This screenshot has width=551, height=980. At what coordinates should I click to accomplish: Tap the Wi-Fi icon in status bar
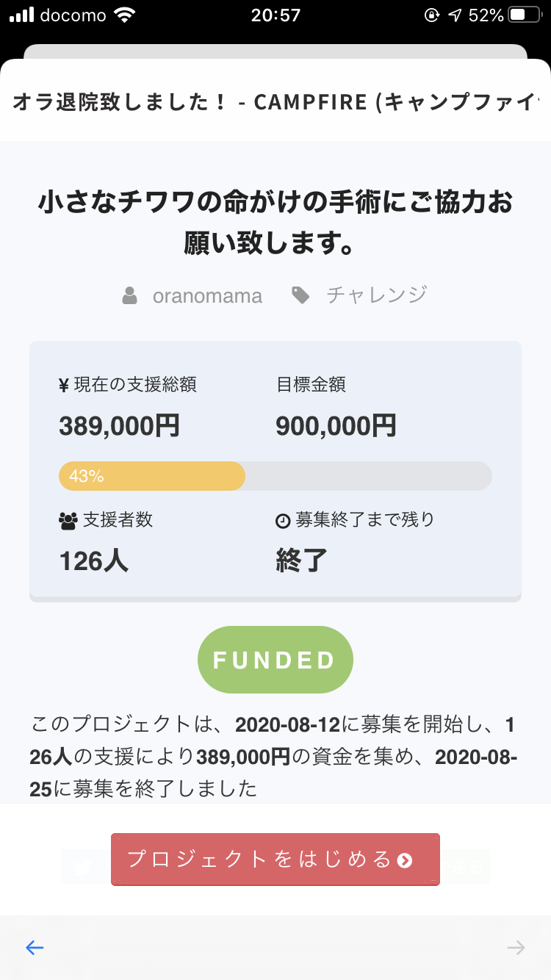(126, 15)
